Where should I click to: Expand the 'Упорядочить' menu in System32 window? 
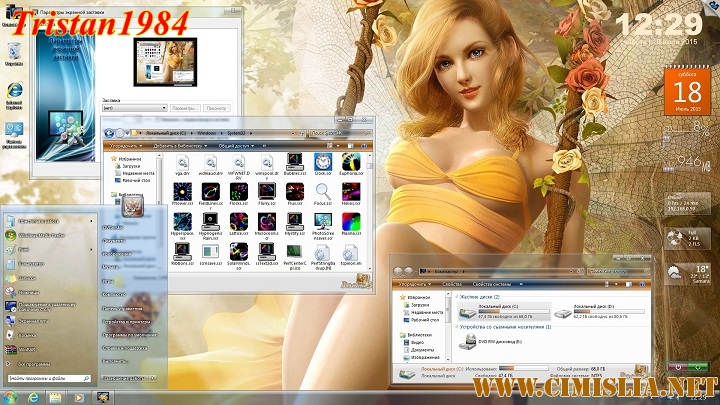click(125, 145)
